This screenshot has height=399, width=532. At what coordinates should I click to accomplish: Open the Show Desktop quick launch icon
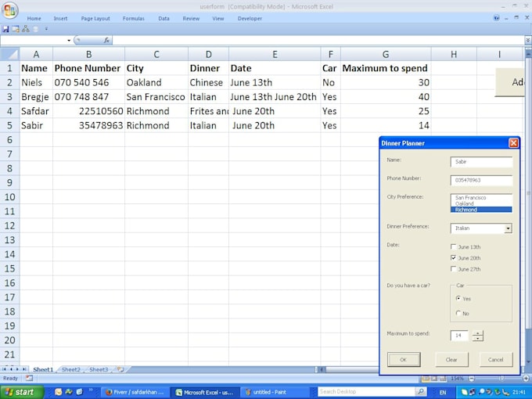click(80, 392)
